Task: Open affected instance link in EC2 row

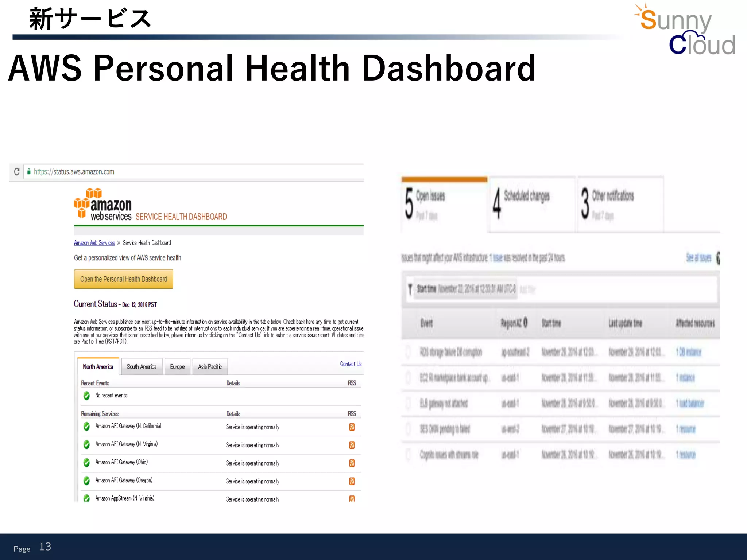Action: point(685,378)
